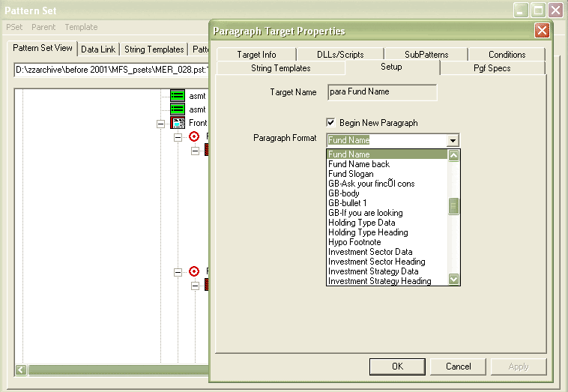Open the String Templates tab in Pattern Set window

click(x=154, y=49)
